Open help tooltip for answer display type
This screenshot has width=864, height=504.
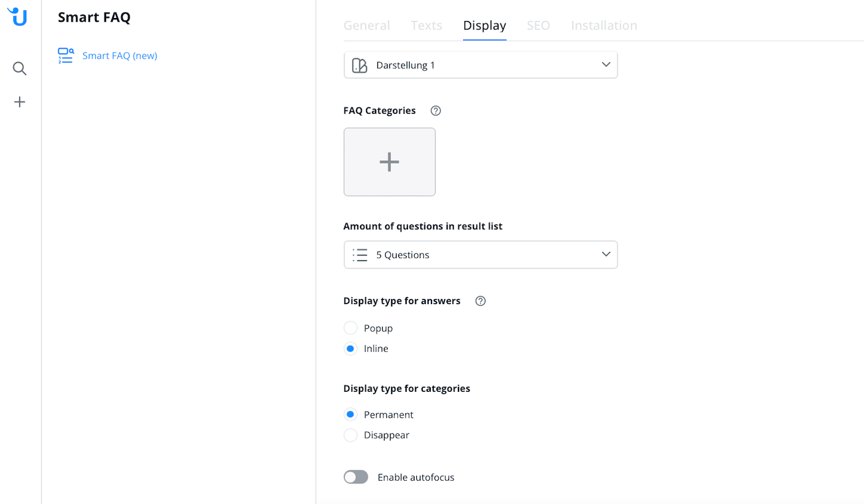coord(480,301)
